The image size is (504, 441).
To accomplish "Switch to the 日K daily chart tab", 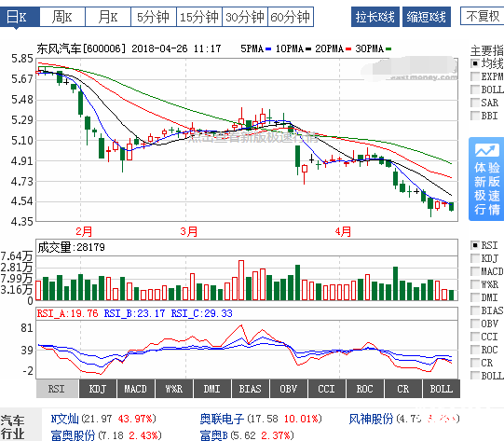I will pos(20,17).
